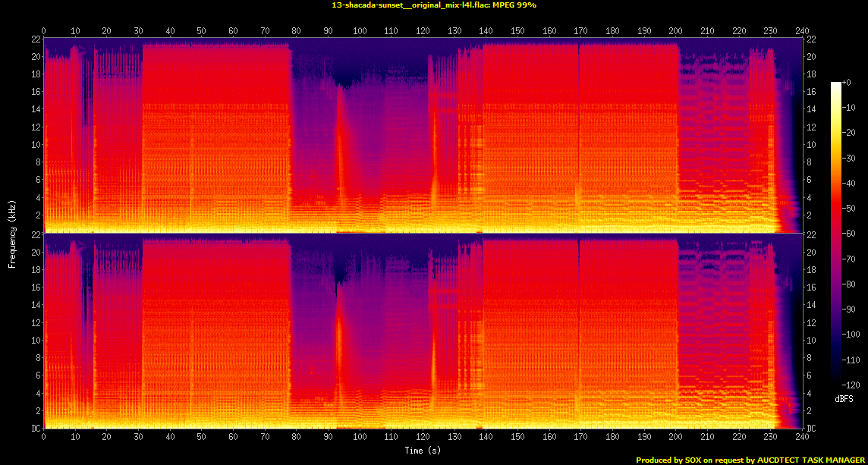
Task: Click the second channel spectrogram plot
Action: pyautogui.click(x=423, y=331)
